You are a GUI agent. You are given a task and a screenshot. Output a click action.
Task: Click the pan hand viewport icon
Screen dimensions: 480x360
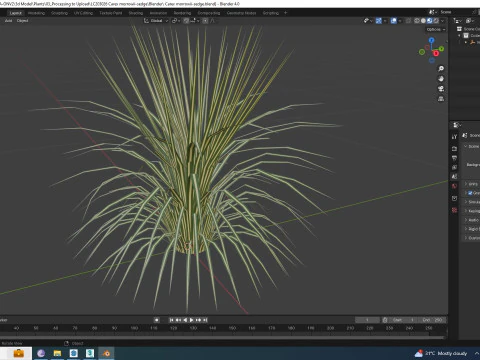(x=441, y=79)
